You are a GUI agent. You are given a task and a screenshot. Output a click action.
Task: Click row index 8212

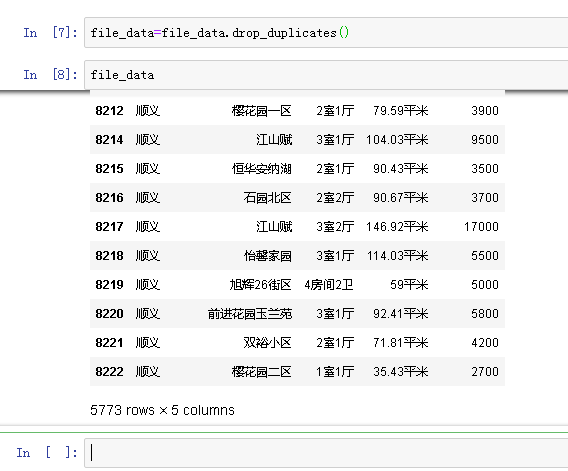coord(109,111)
